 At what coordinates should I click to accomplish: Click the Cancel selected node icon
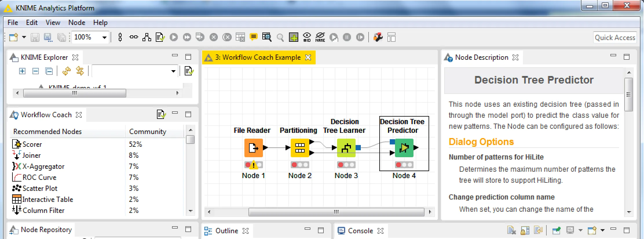(x=214, y=37)
